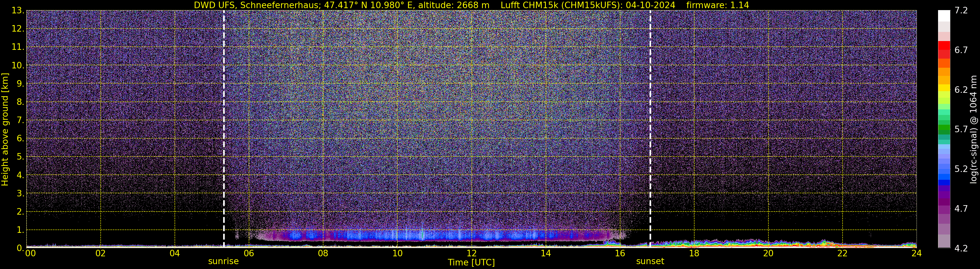This screenshot has width=980, height=269.
Task: Click the height axis tick '3.'
Action: tap(20, 193)
